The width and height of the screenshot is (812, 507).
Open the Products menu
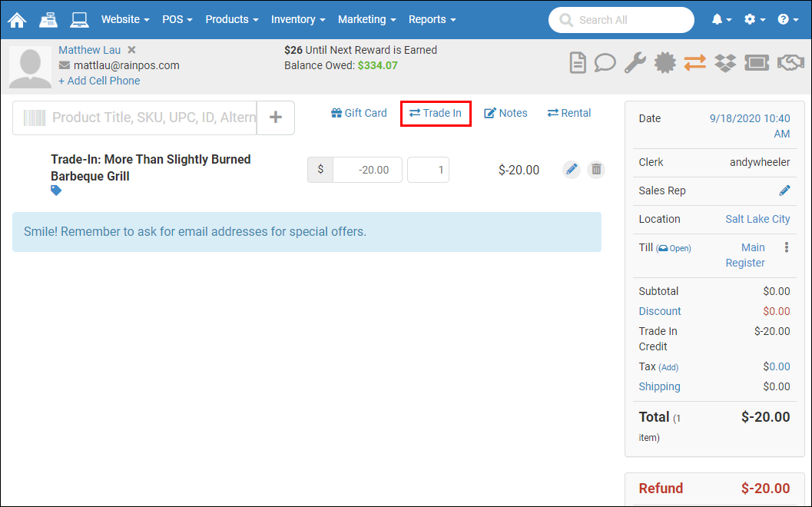click(231, 19)
